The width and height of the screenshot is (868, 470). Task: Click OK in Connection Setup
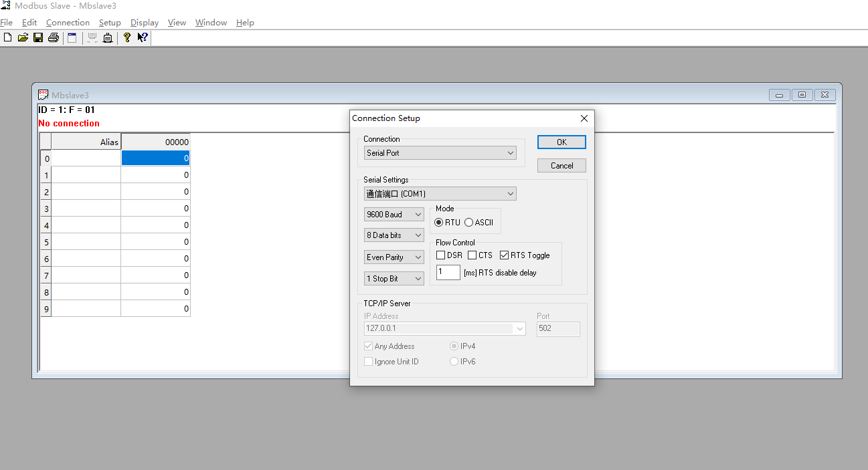pos(561,142)
